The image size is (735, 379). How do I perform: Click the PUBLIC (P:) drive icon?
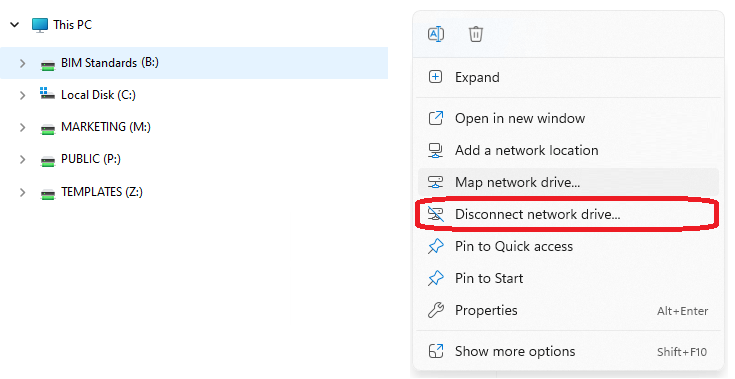[x=47, y=162]
